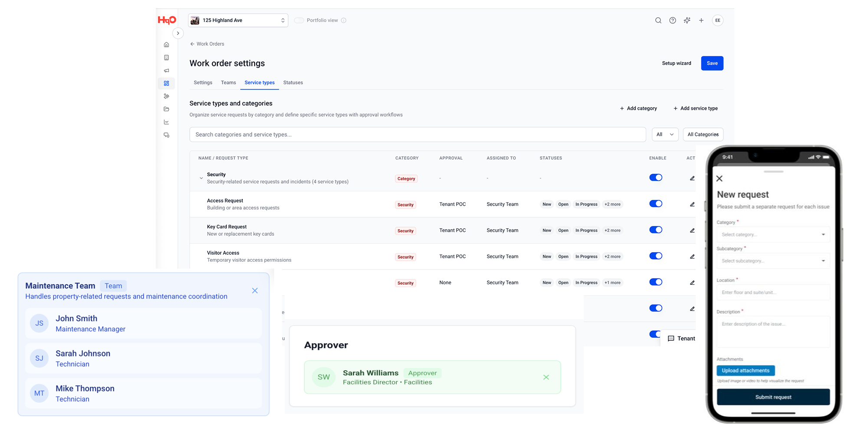Click the megaphone announcements icon

coord(167,70)
